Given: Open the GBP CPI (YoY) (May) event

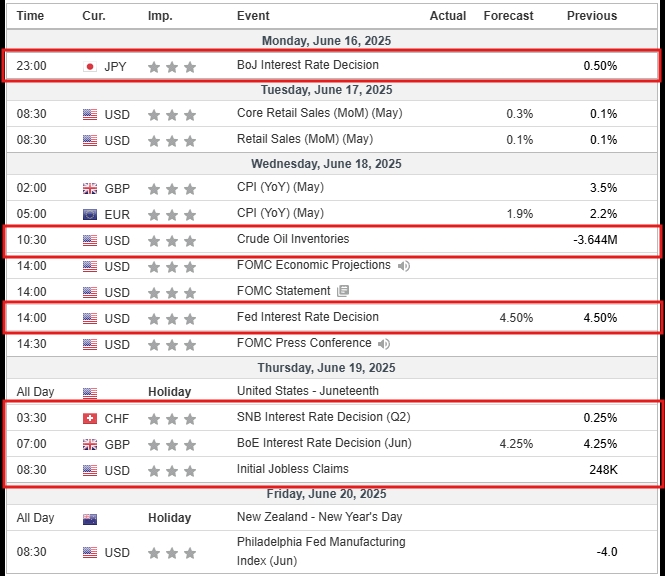Looking at the screenshot, I should tap(280, 187).
